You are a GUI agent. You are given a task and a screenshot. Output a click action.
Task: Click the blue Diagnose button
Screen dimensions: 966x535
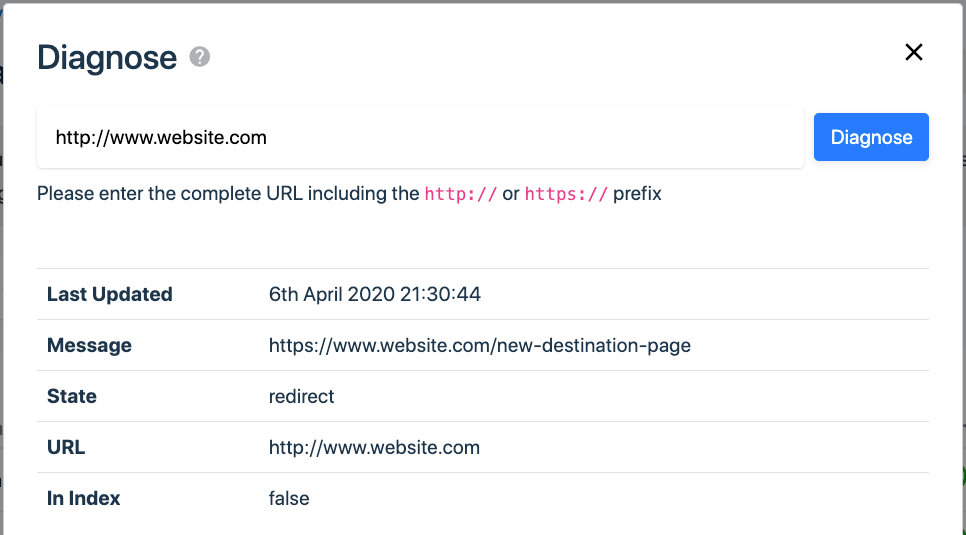coord(871,137)
